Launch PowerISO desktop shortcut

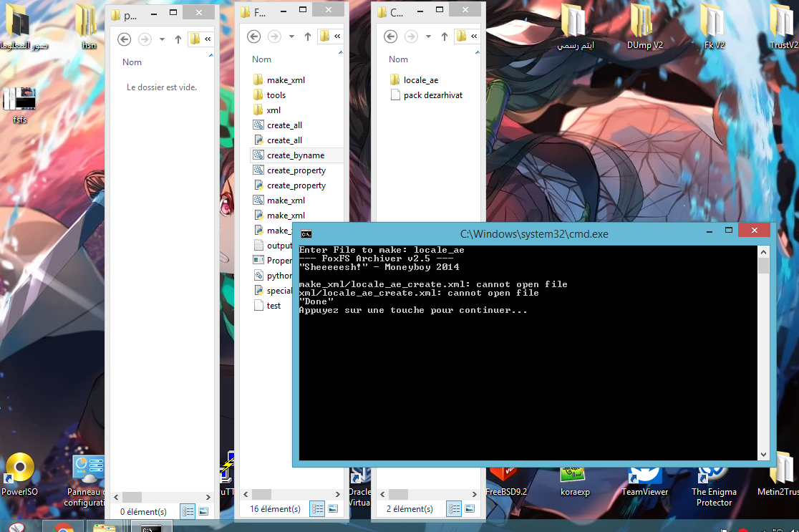coord(19,474)
